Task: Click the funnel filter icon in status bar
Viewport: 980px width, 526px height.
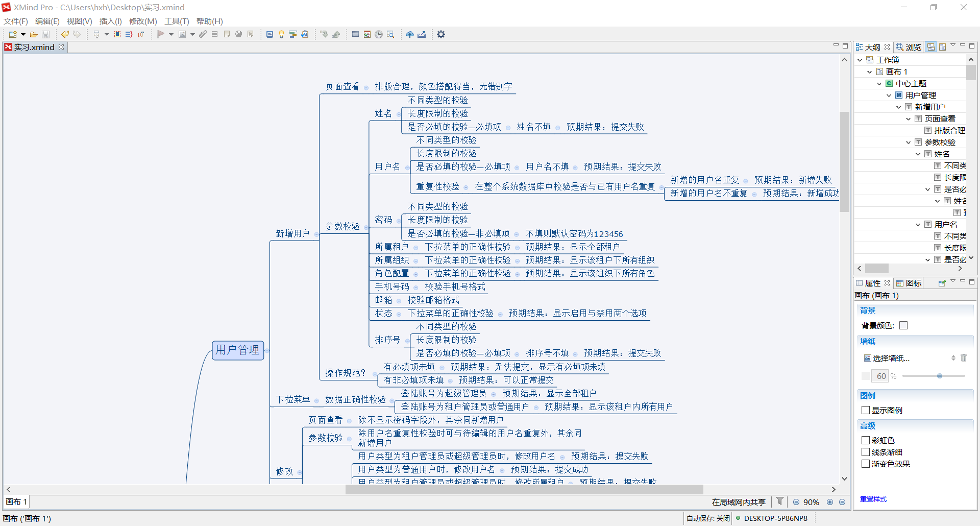Action: tap(780, 501)
